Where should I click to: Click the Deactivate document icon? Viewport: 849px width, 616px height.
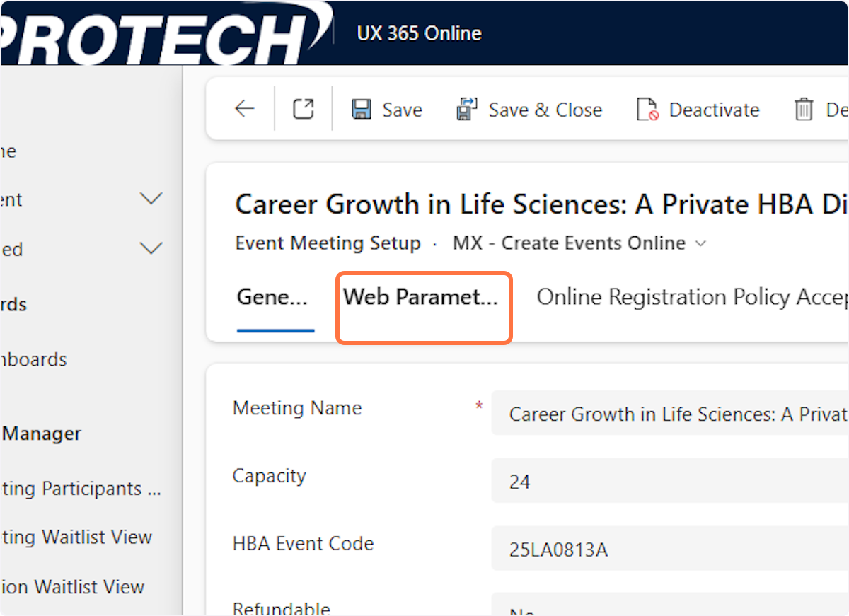(x=647, y=110)
